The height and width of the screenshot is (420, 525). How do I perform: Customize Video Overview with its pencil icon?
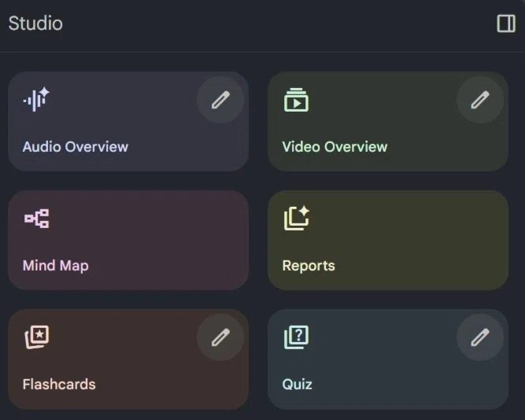pos(480,100)
